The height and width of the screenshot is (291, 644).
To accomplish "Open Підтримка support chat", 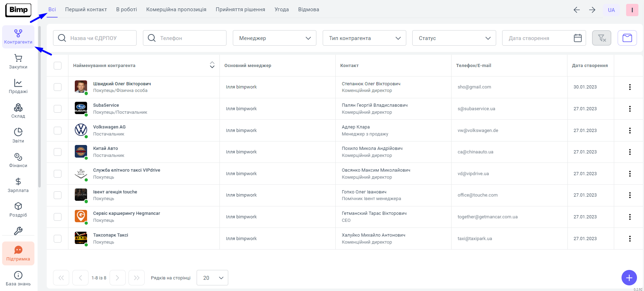I will pyautogui.click(x=18, y=253).
